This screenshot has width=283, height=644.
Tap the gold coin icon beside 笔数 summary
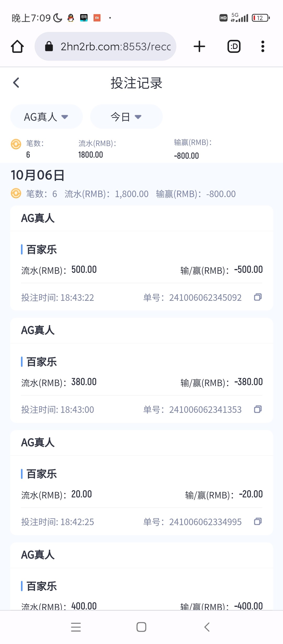coord(16,144)
